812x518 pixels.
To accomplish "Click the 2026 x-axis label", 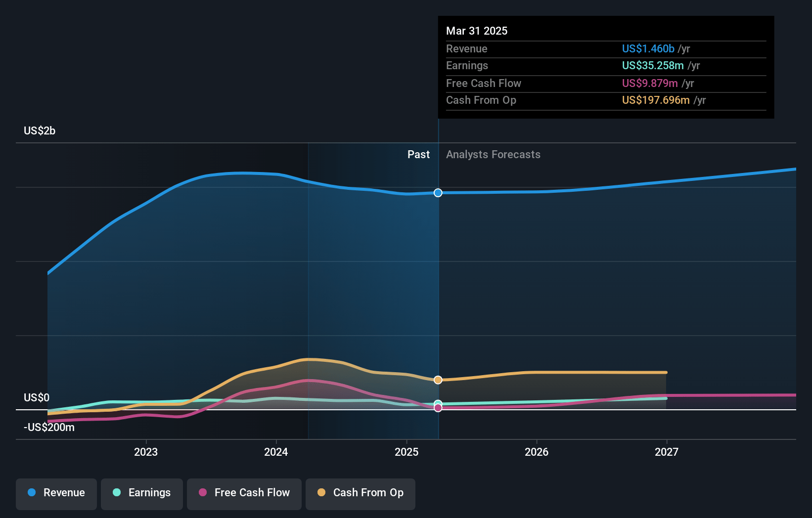I will pyautogui.click(x=537, y=452).
